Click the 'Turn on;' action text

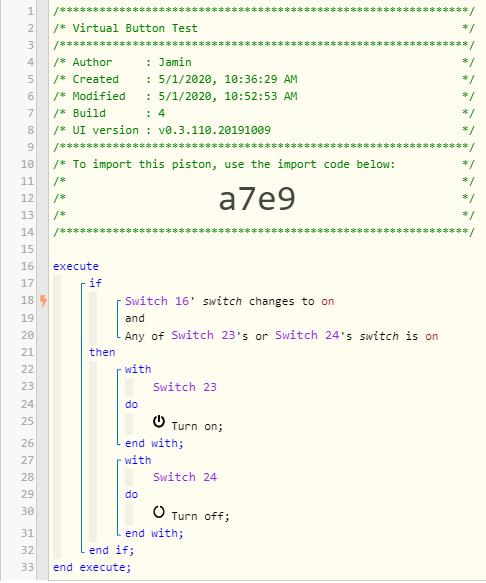197,426
